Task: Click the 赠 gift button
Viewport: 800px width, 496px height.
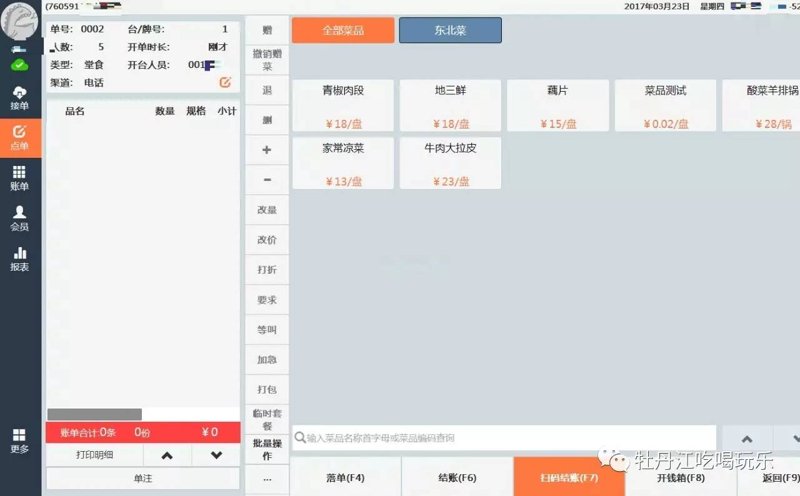Action: point(267,30)
